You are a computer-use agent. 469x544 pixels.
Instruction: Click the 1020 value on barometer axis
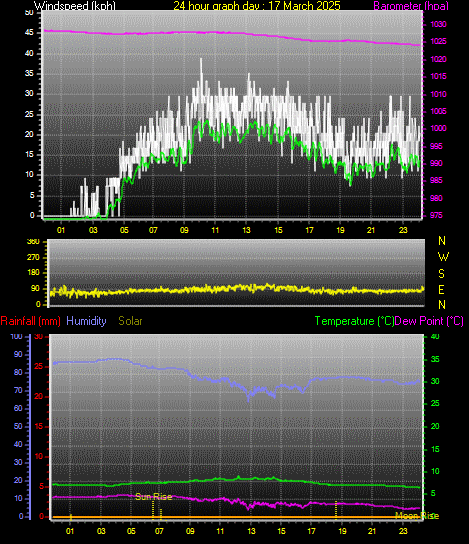tap(438, 59)
